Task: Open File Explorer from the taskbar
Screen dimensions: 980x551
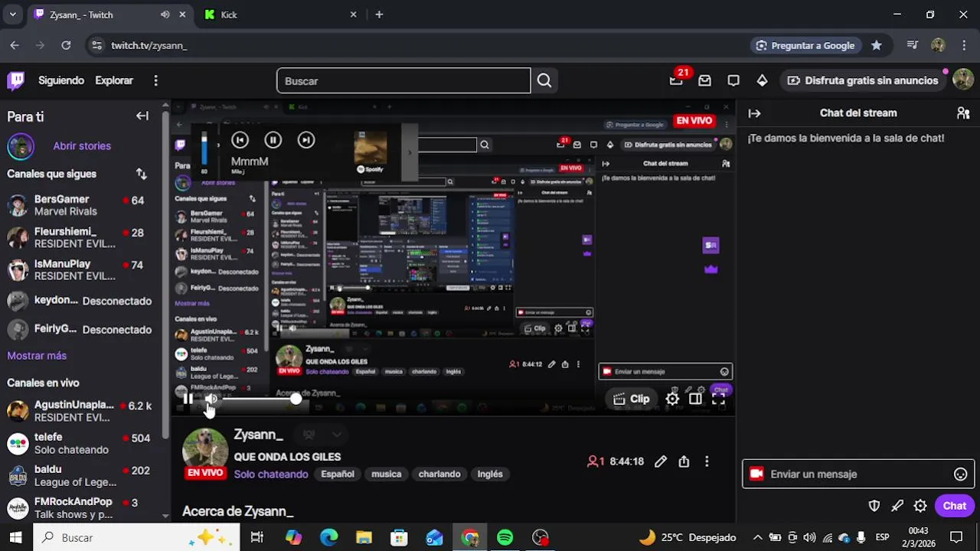Action: 364,537
